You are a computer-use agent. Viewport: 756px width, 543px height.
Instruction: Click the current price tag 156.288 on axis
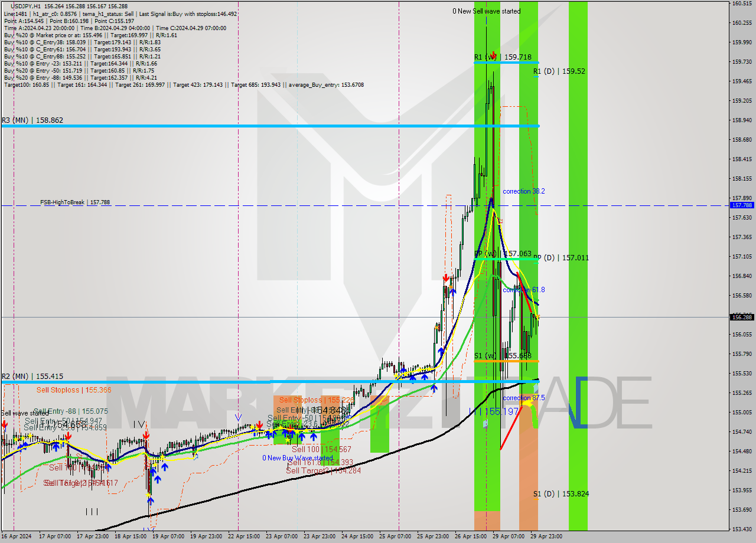click(742, 317)
